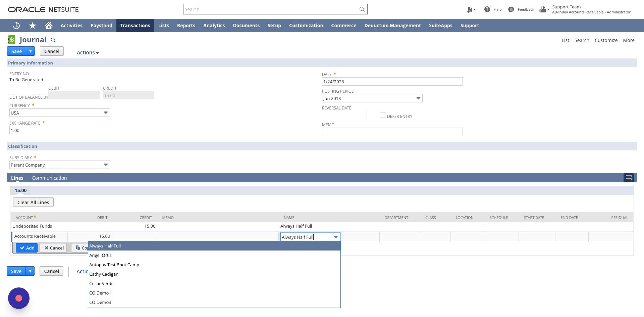Screen dimensions: 644x317
Task: Click the Memo input field
Action: coord(392,132)
